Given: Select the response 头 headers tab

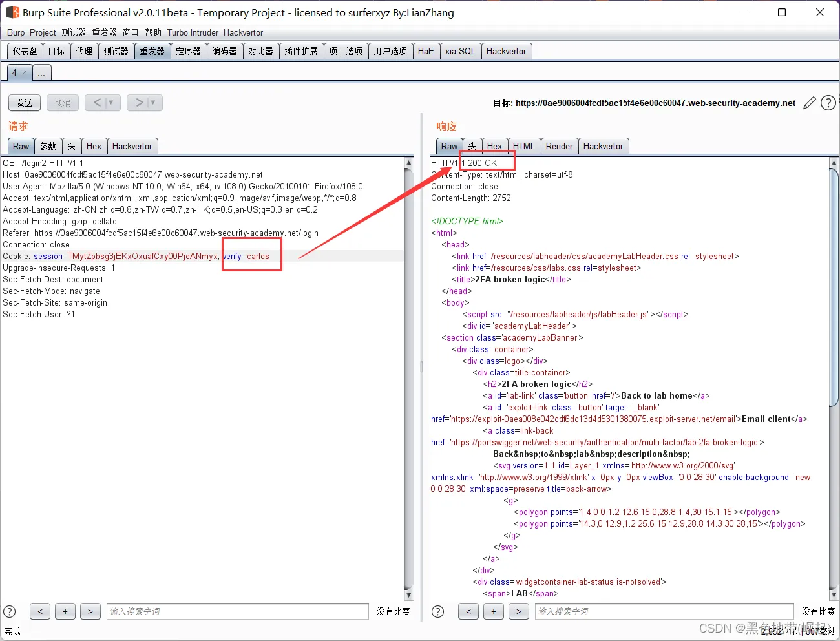Looking at the screenshot, I should click(x=472, y=146).
